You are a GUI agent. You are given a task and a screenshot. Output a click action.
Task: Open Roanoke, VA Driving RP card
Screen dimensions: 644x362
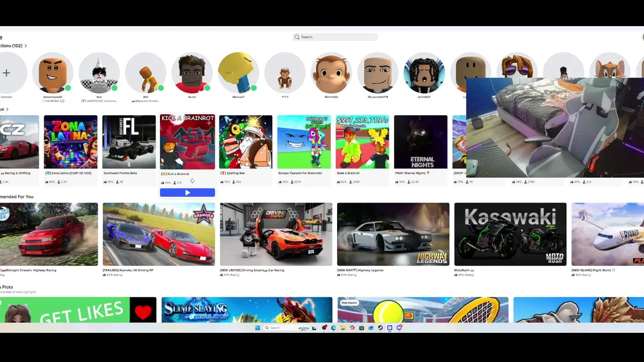(x=158, y=234)
